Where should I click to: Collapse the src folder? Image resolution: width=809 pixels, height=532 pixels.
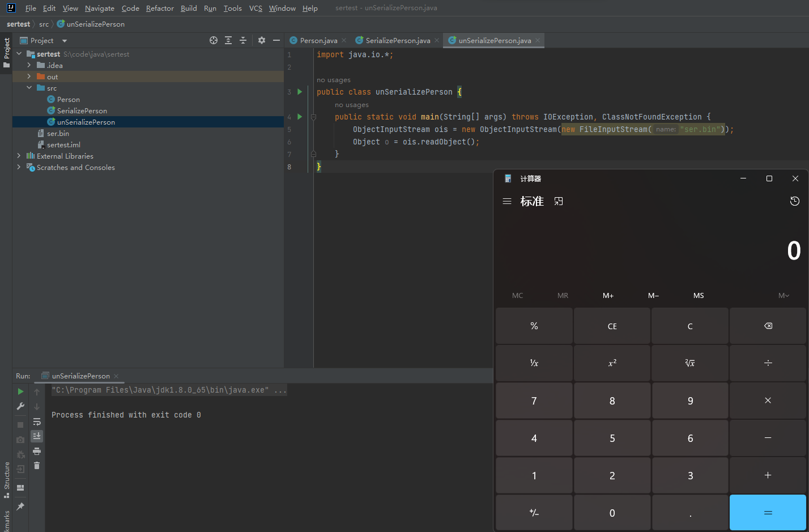click(29, 88)
